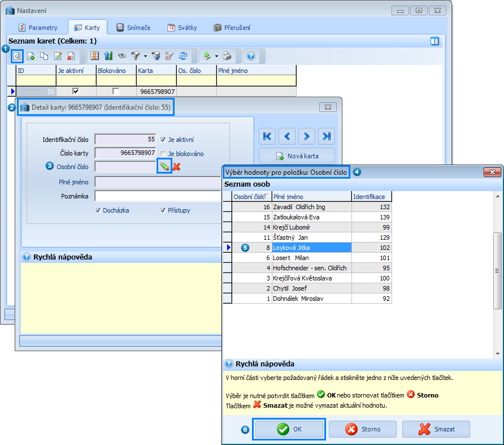
Task: Sort persons by Identifikace column header
Action: (x=372, y=197)
